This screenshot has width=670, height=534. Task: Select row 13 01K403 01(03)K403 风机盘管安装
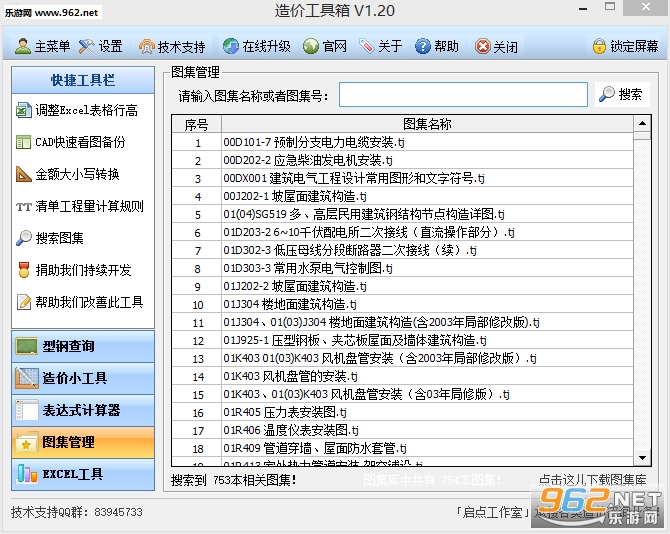[x=403, y=358]
